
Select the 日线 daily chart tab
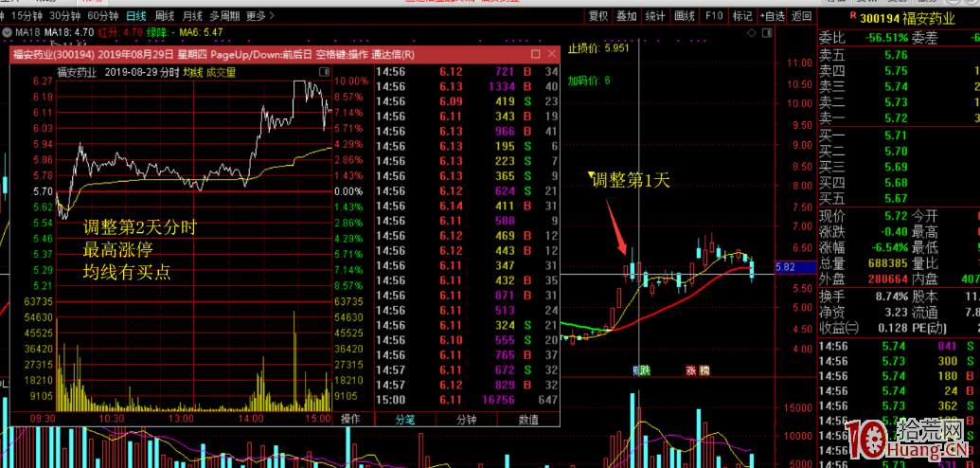(x=135, y=16)
